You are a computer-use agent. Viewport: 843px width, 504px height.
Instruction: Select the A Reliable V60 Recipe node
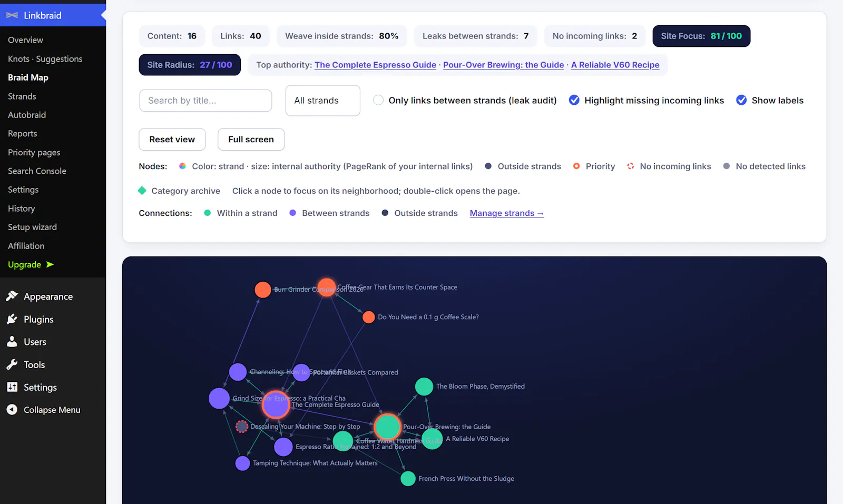click(x=433, y=439)
